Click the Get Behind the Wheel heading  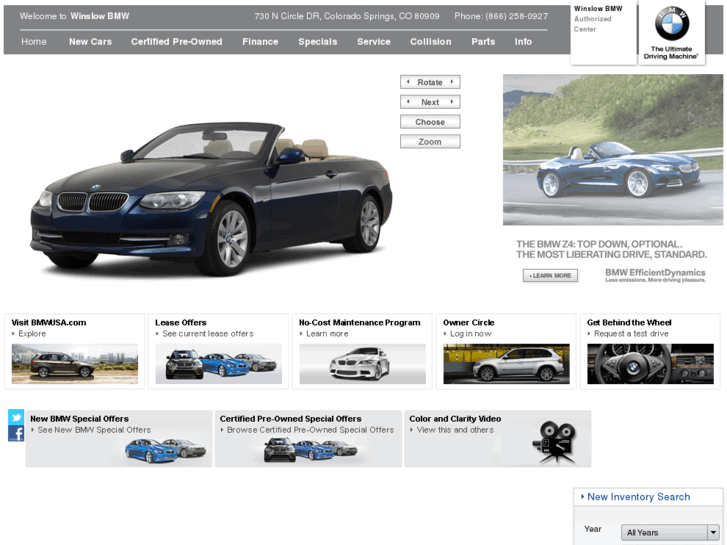tap(629, 322)
